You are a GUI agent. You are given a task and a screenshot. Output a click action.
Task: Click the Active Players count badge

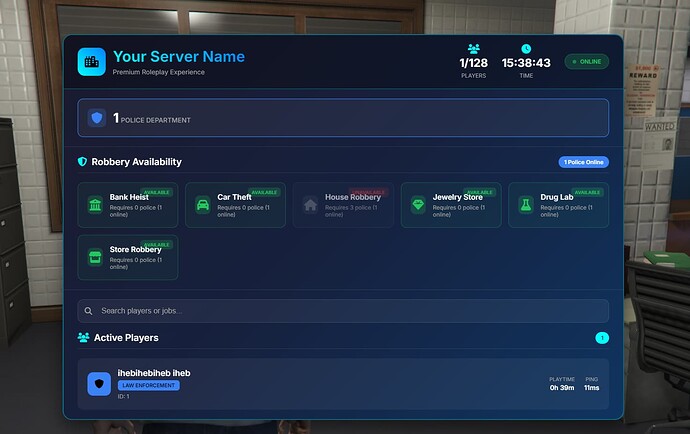[x=601, y=338]
